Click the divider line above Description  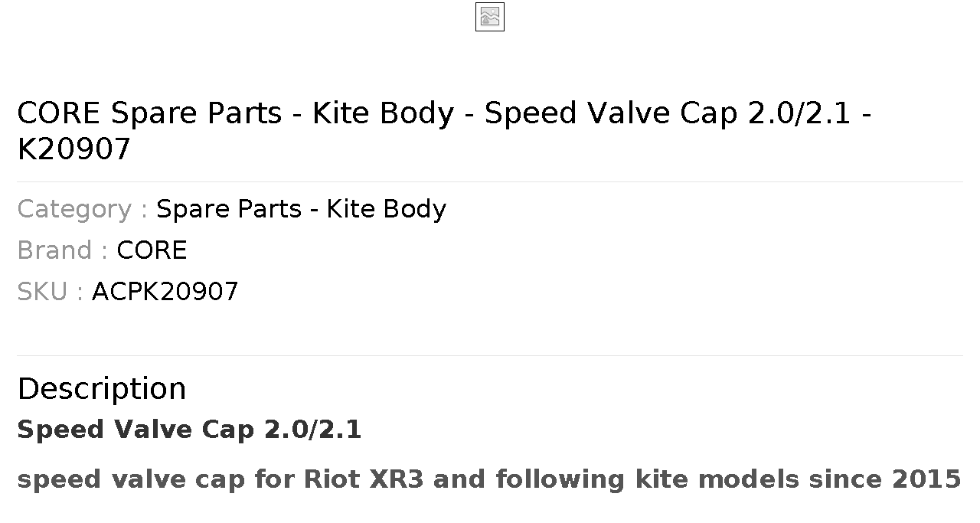490,355
